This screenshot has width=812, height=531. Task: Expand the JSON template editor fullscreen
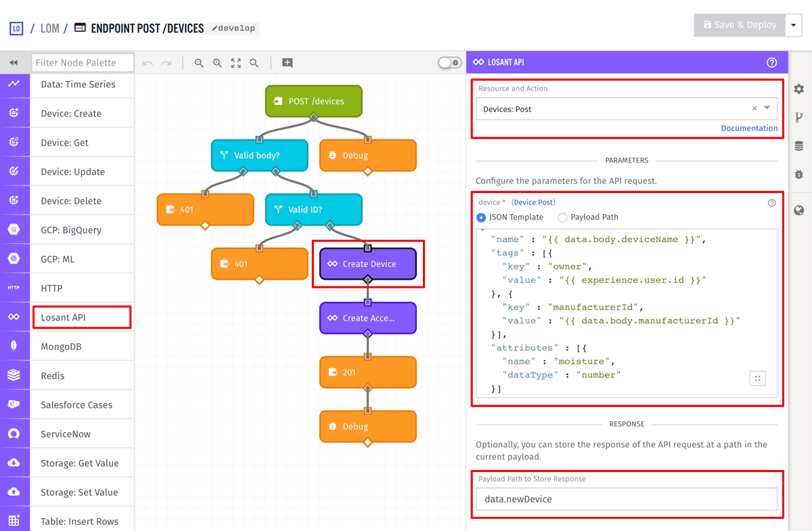click(x=758, y=379)
